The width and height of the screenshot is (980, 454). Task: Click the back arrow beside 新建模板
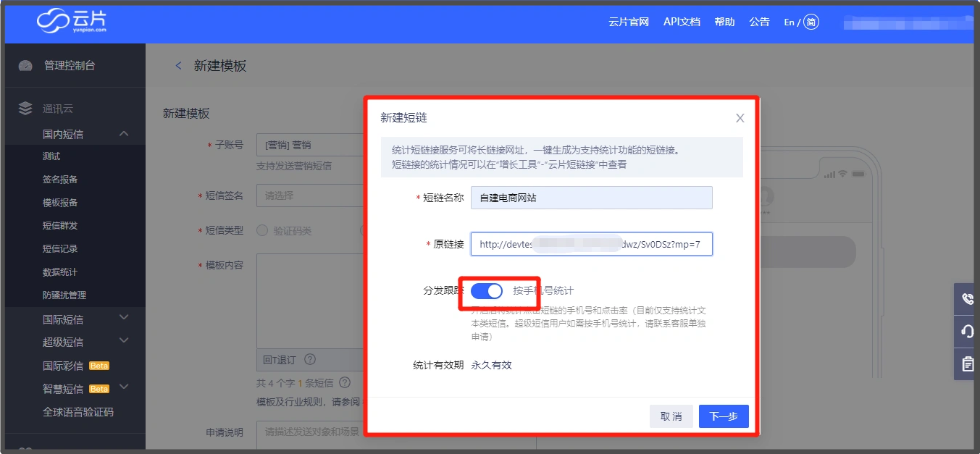click(179, 66)
